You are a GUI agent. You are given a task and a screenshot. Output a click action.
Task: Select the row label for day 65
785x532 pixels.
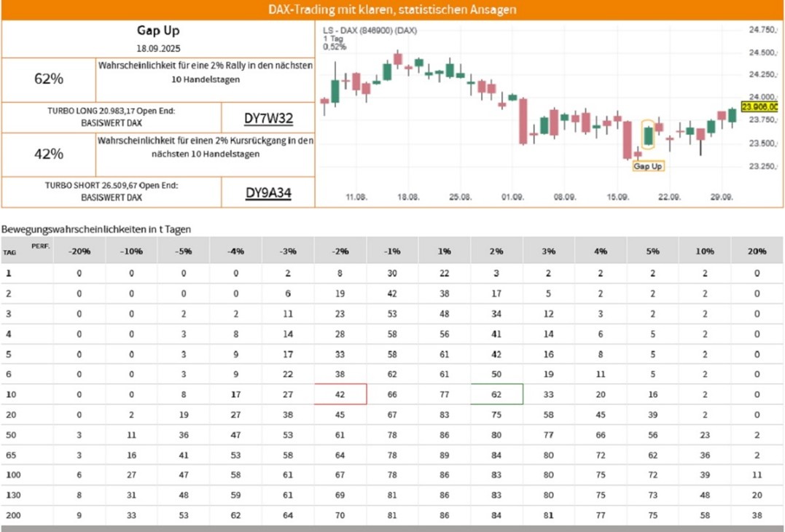(10, 455)
